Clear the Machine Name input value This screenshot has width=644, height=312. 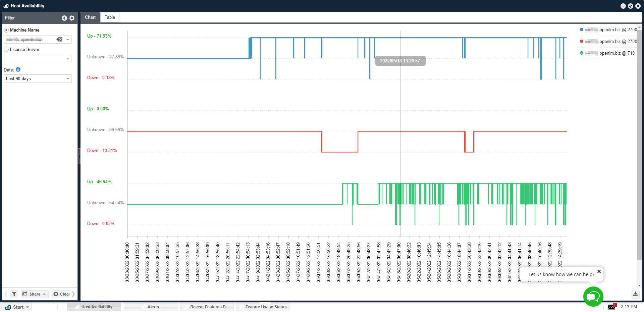click(59, 40)
